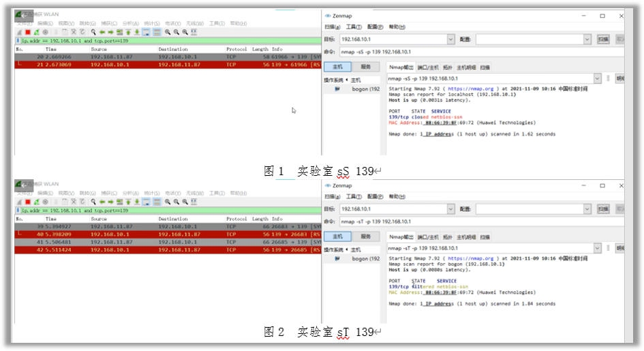The width and height of the screenshot is (644, 351).
Task: Jump to last packet in Figure 1 Wireshark
Action: (137, 32)
